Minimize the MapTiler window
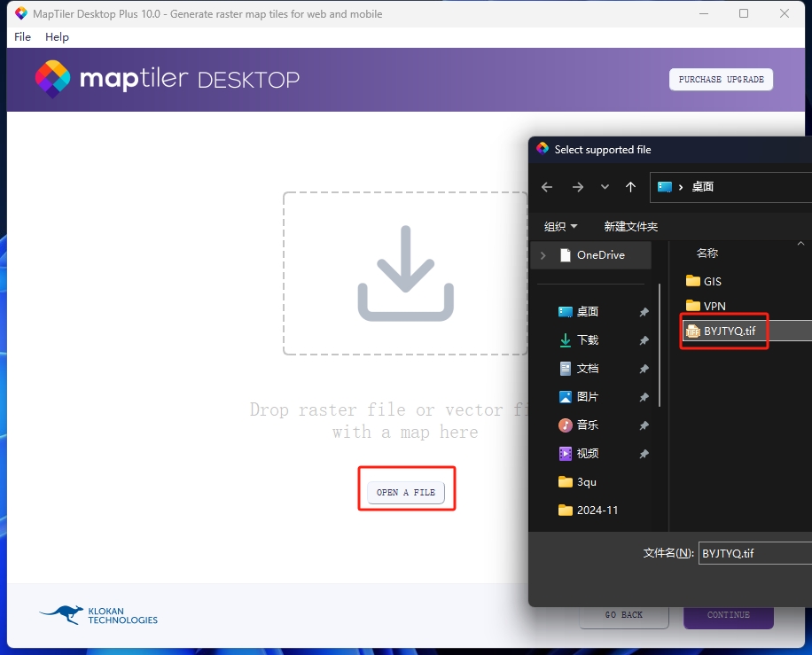The height and width of the screenshot is (655, 812). pos(703,14)
